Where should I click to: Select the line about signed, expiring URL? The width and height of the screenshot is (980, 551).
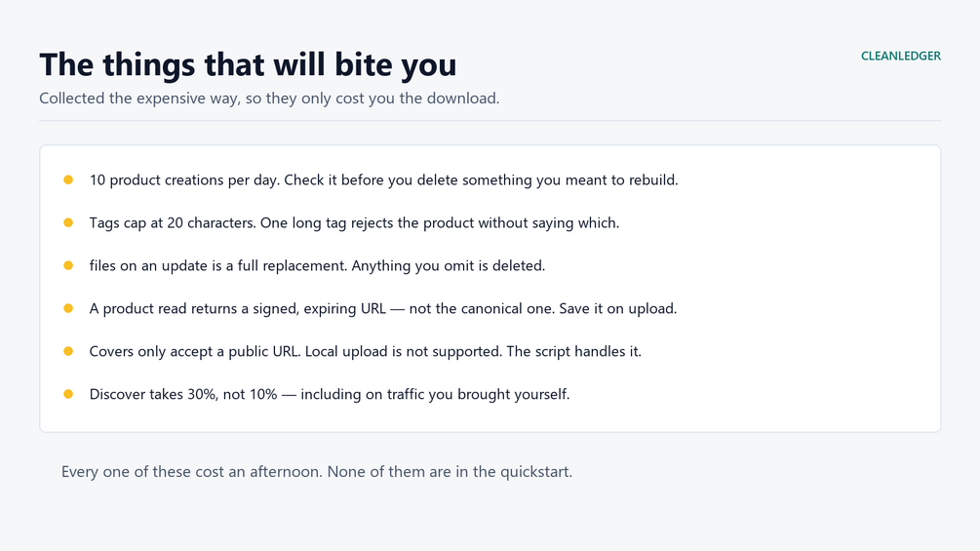(x=383, y=308)
